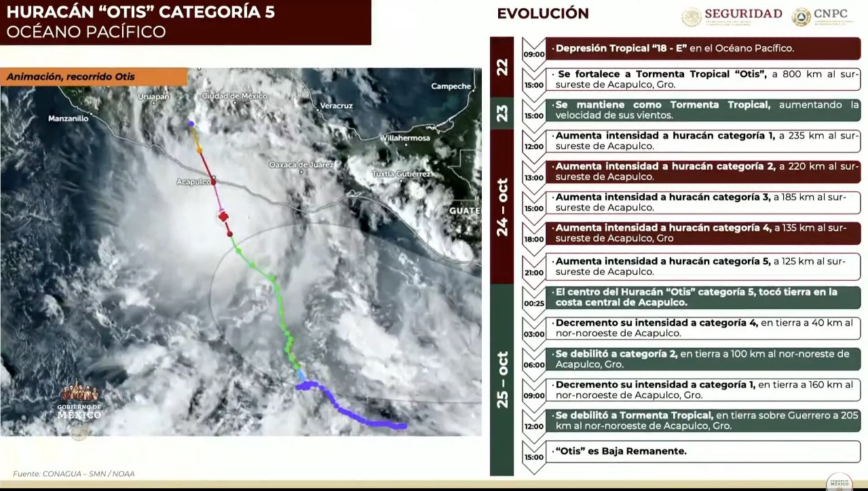Select the 09:00 chevron for Depresión Tropical 18-E

(533, 54)
